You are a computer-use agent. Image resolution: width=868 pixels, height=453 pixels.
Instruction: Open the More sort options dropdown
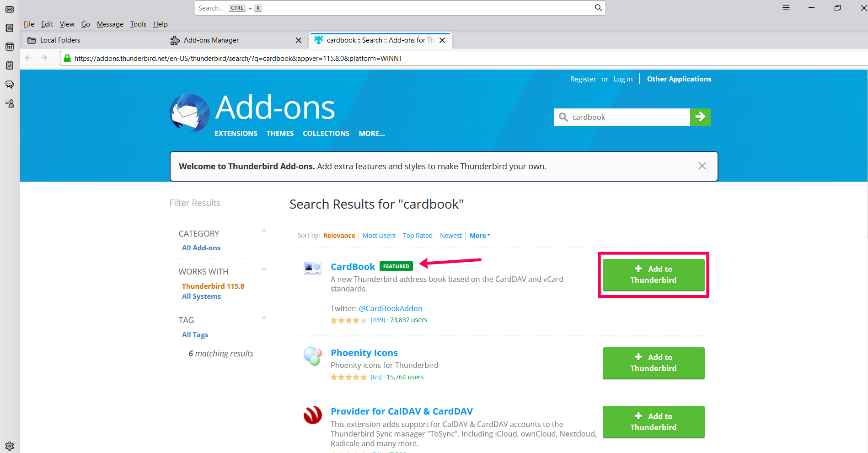(480, 236)
